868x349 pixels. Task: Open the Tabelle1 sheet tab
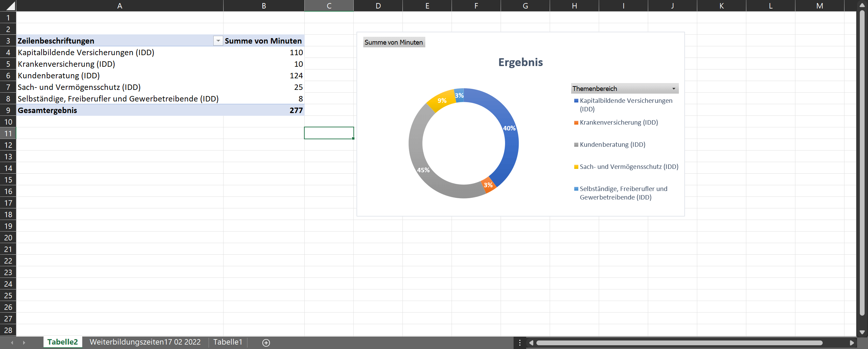pyautogui.click(x=228, y=342)
